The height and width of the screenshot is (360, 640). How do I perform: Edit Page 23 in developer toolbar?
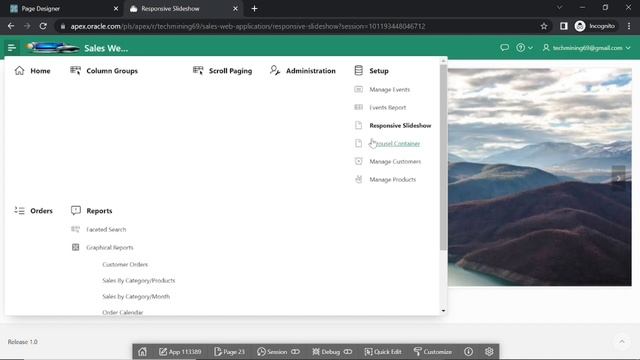[x=229, y=351]
